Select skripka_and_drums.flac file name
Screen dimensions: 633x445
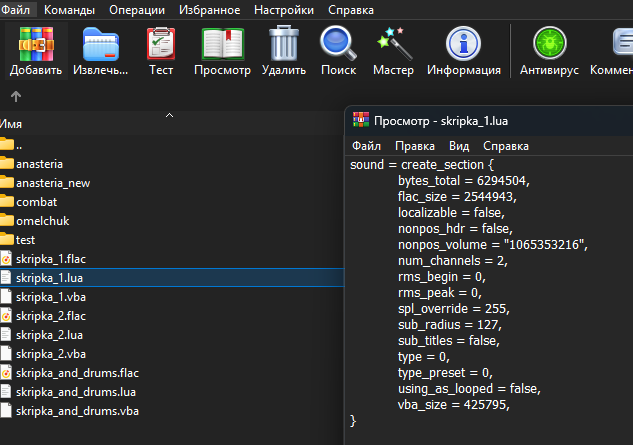(78, 372)
